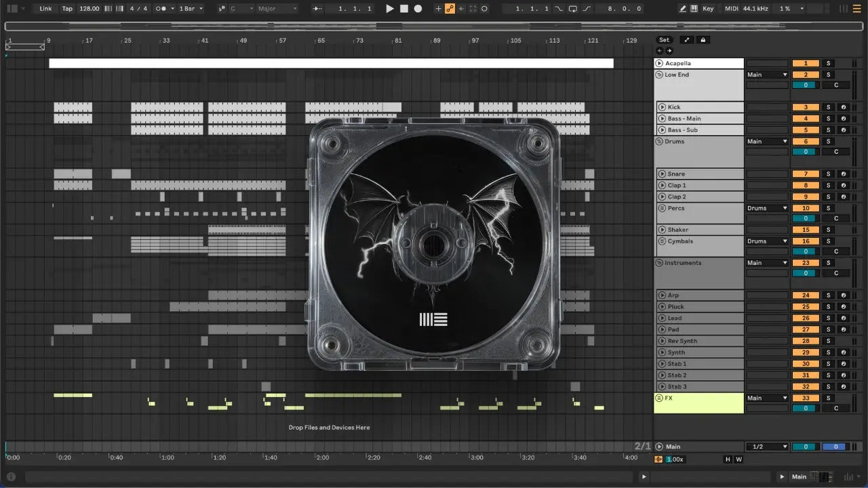
Task: Toggle the Link sync button
Action: pos(45,9)
